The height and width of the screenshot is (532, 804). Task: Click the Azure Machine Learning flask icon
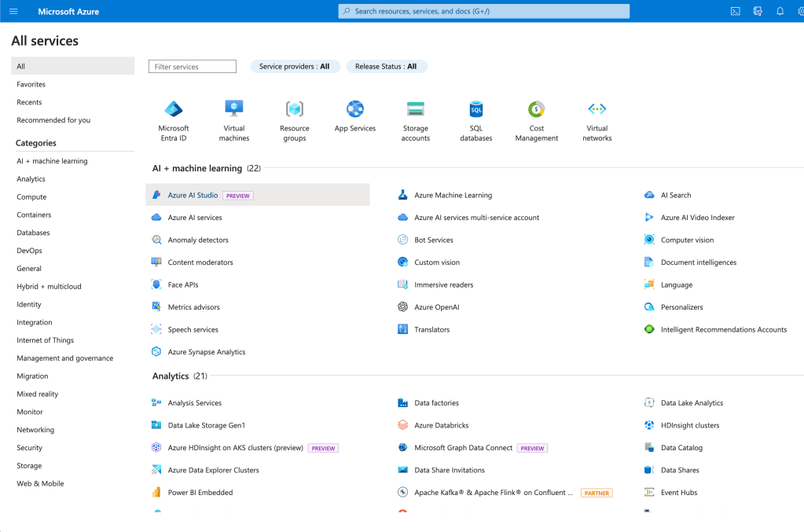403,195
